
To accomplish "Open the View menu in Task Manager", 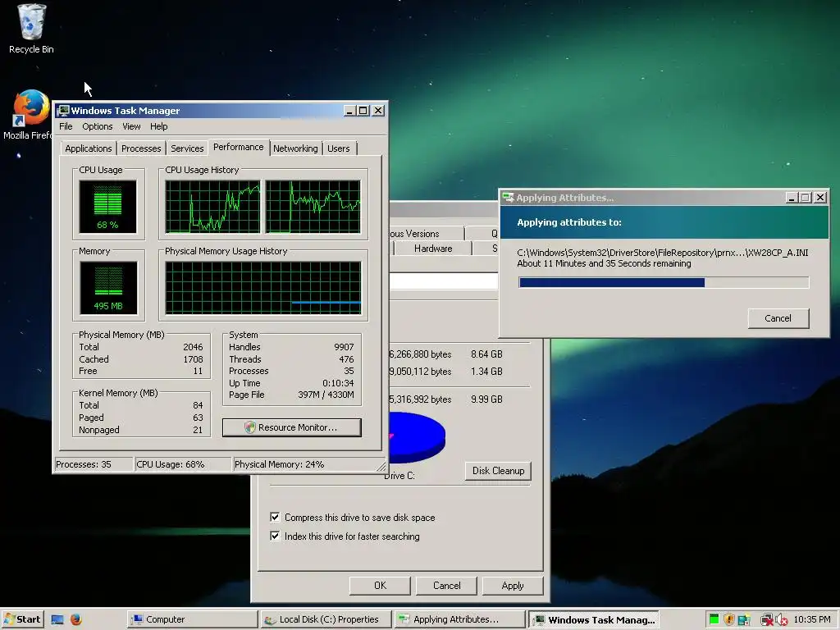I will (131, 126).
